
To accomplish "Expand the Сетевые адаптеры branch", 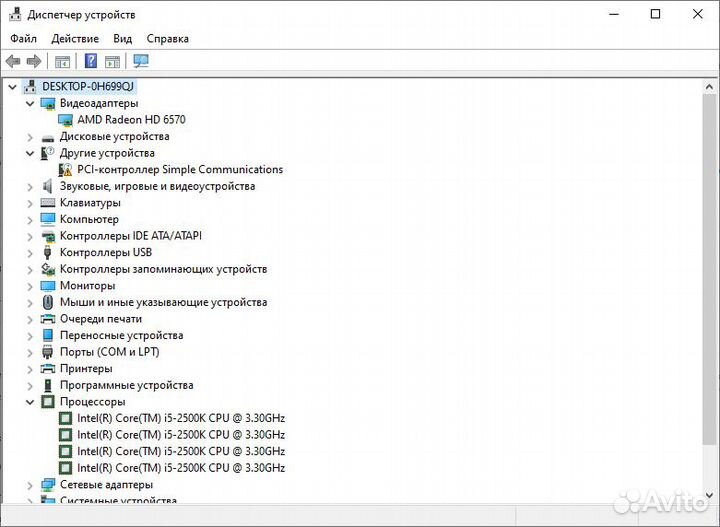I will (x=30, y=485).
